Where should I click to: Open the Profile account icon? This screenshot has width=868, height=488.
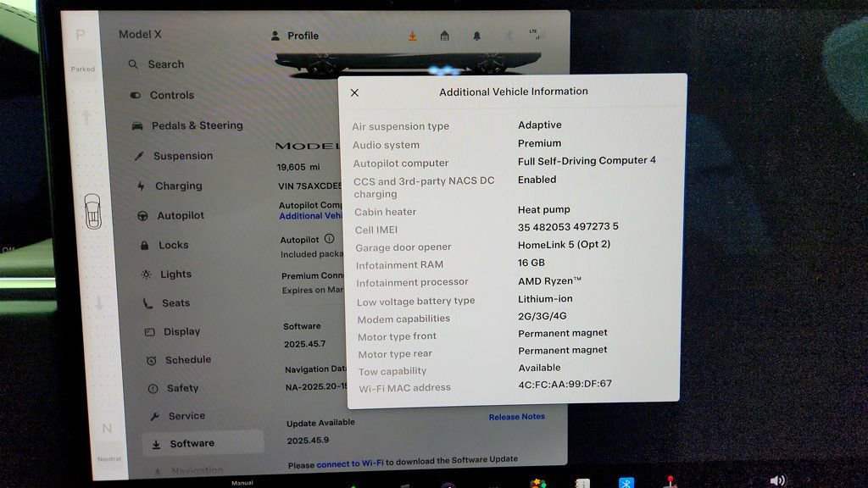click(x=275, y=36)
